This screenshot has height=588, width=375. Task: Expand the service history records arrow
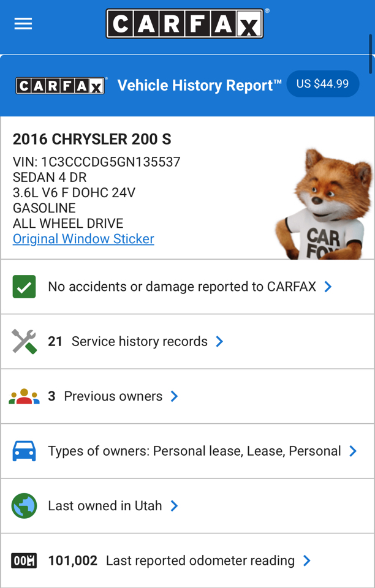(x=219, y=342)
